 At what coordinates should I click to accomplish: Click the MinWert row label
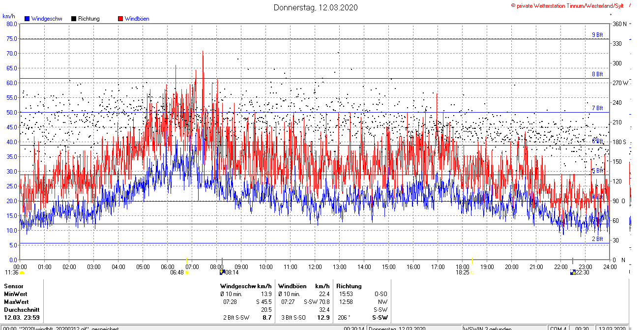(16, 294)
